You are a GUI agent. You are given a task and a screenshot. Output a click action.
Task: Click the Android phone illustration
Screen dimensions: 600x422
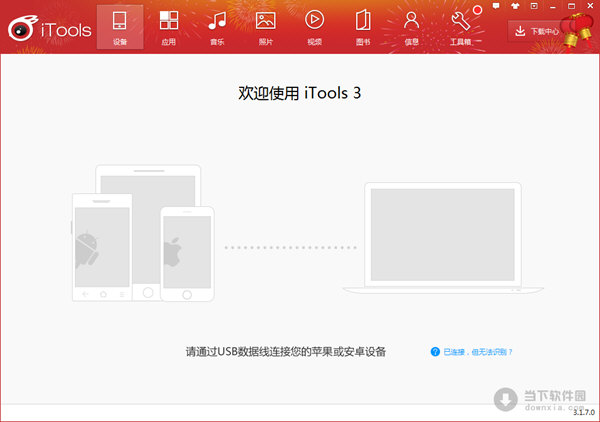point(102,247)
